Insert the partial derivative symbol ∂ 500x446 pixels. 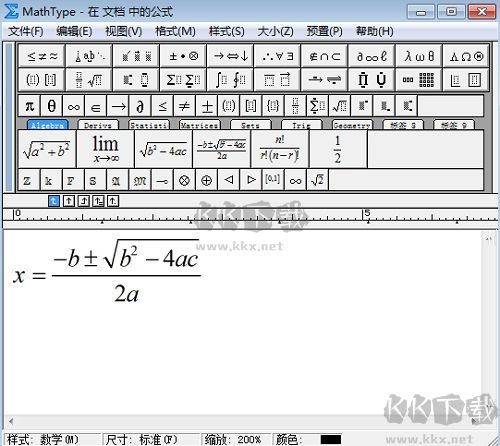[140, 106]
